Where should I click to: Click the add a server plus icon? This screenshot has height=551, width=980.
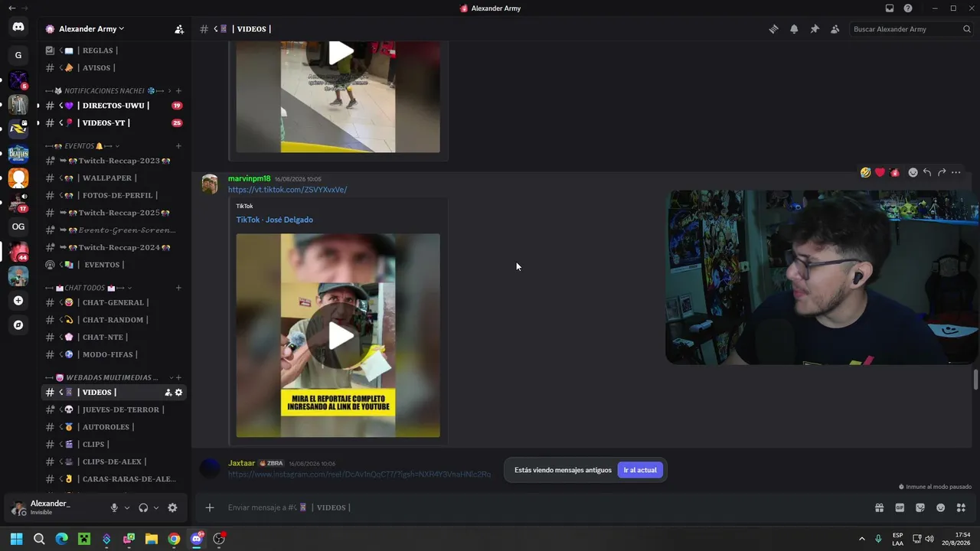click(x=18, y=301)
